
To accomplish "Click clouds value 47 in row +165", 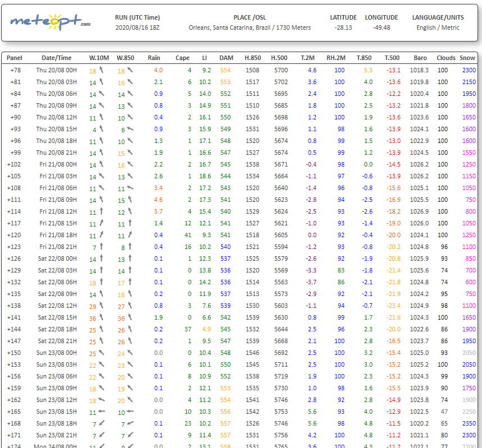I will [444, 412].
